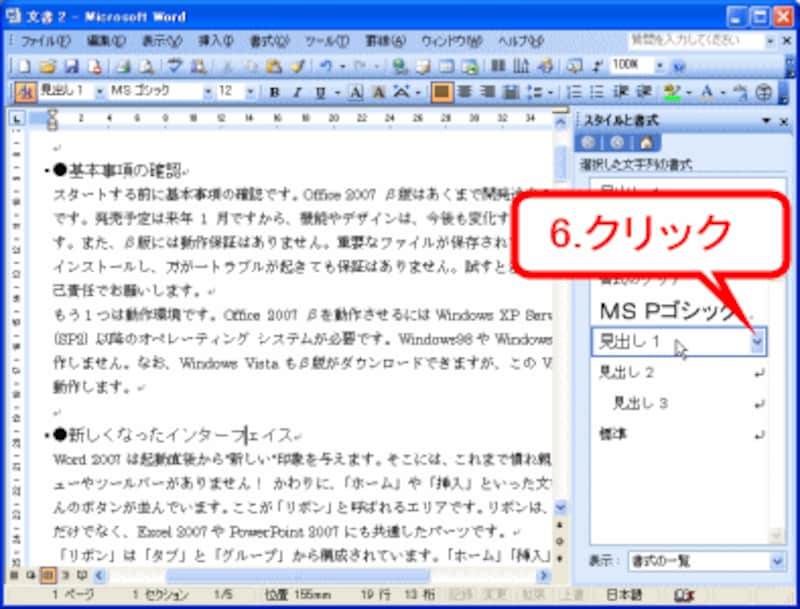
Task: Open the 見出し1 style dropdown
Action: [x=757, y=343]
